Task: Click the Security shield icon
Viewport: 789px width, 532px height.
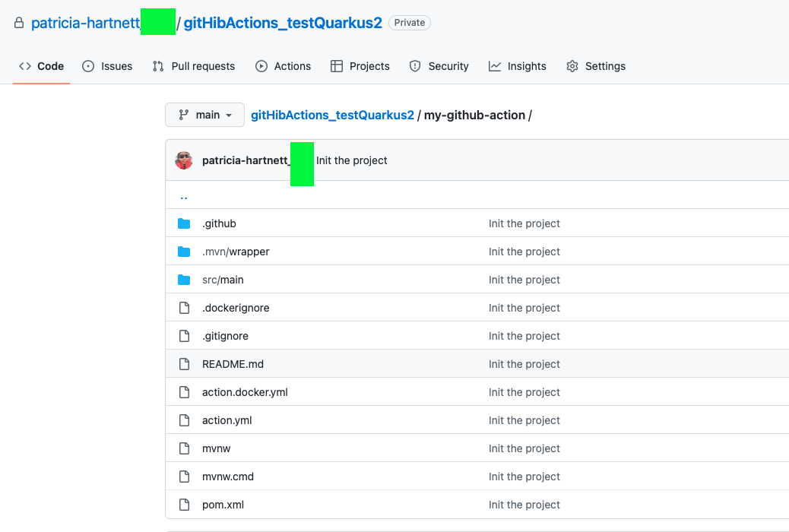Action: pos(415,66)
